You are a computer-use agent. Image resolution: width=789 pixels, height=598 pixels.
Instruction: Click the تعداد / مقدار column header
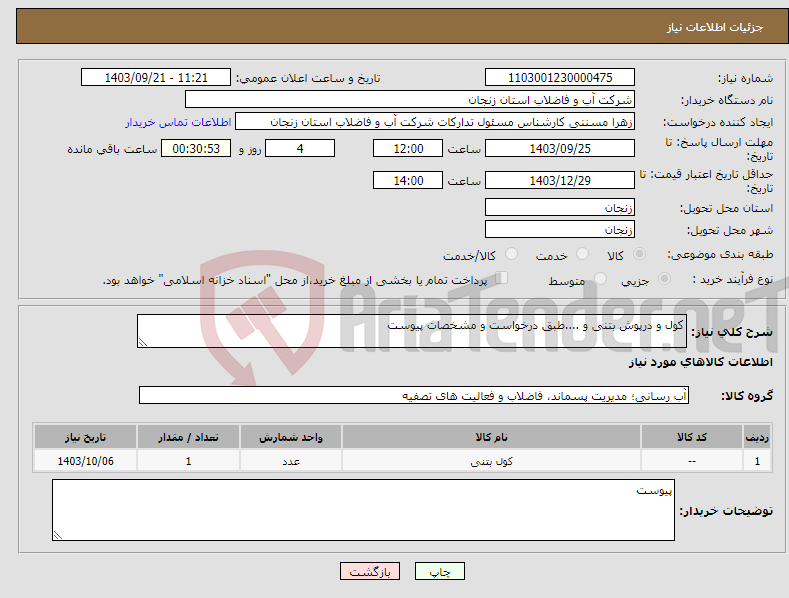188,437
